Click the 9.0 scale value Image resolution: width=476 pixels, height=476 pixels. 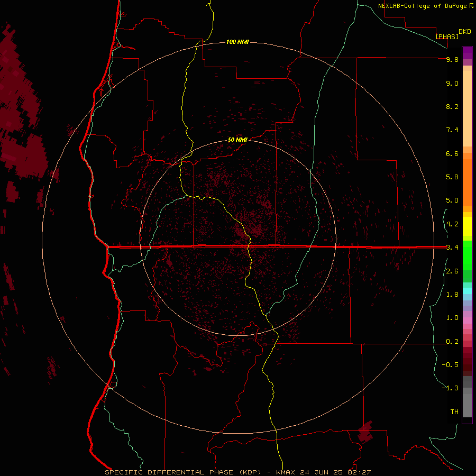click(x=452, y=83)
